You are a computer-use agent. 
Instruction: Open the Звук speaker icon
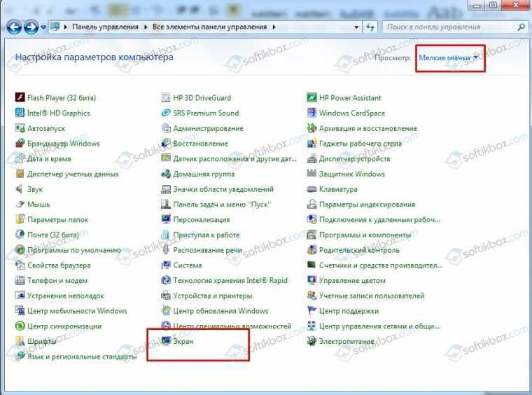coord(20,189)
